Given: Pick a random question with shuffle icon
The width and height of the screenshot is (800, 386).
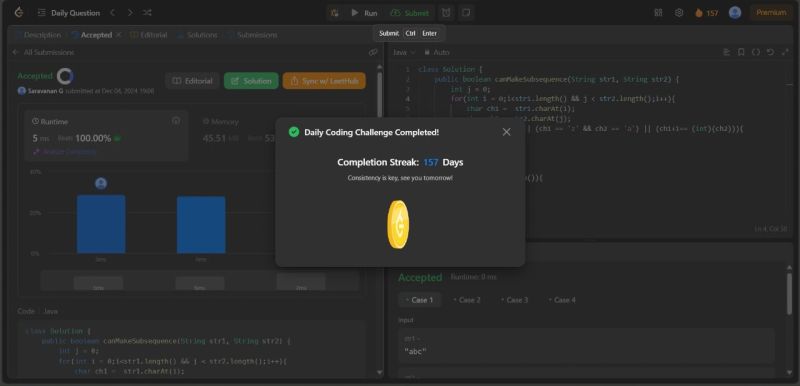Looking at the screenshot, I should coord(147,13).
